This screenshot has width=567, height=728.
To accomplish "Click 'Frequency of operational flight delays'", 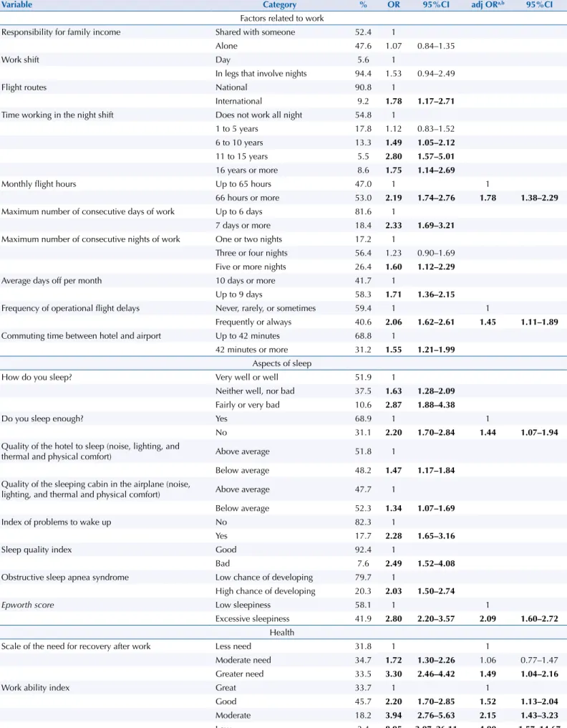I will (70, 308).
